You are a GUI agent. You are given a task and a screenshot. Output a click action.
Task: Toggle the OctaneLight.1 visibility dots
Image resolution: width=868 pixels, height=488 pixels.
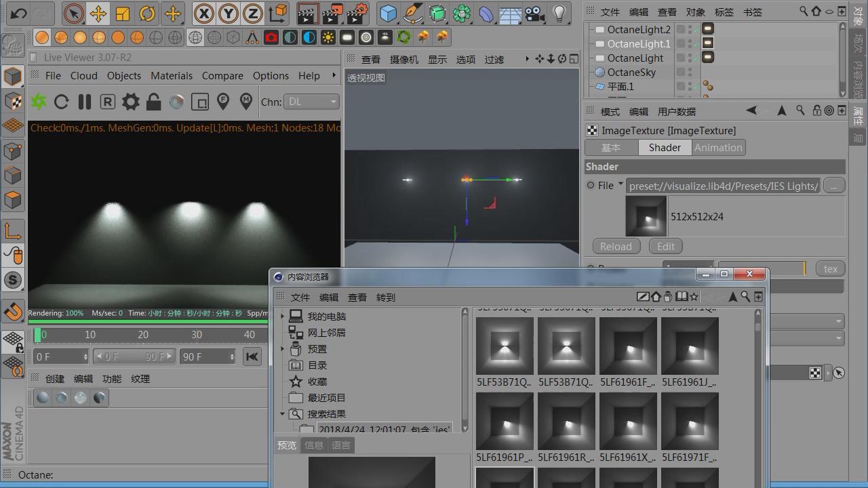[690, 43]
